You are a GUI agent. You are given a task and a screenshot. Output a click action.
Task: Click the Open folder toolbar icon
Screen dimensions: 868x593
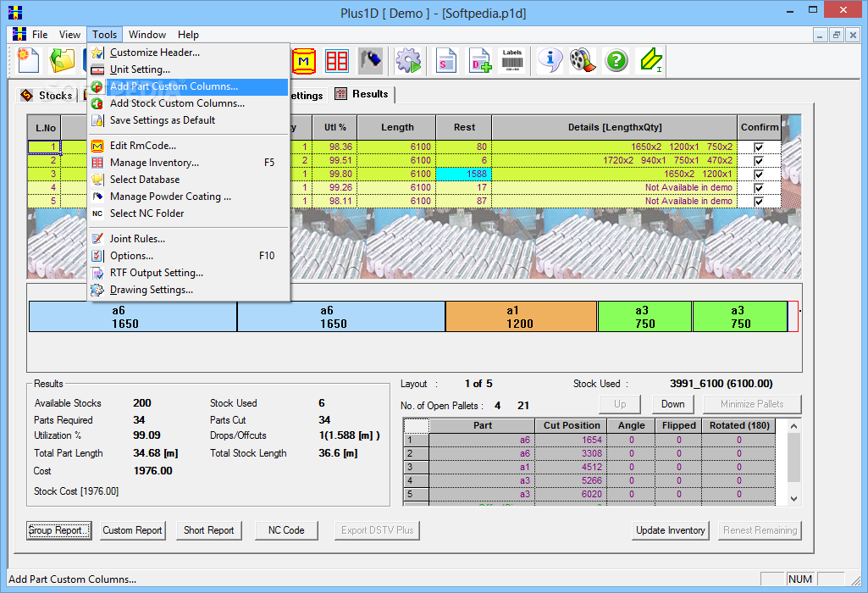pyautogui.click(x=62, y=60)
